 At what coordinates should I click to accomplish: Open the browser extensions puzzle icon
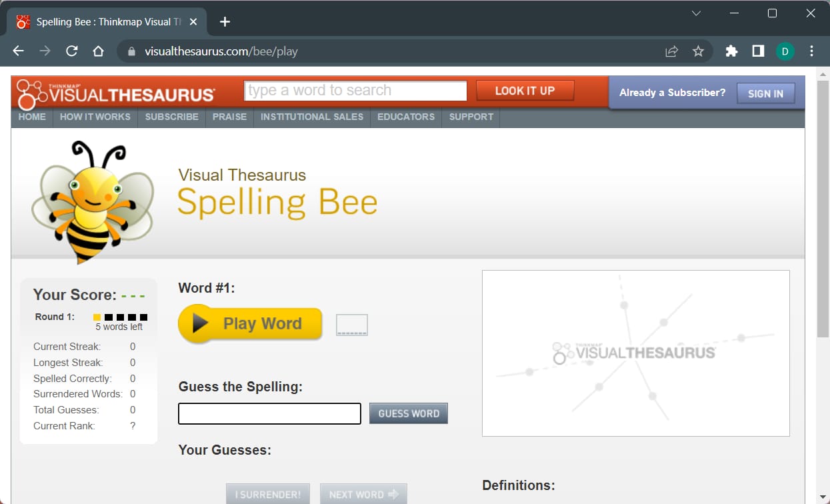731,51
